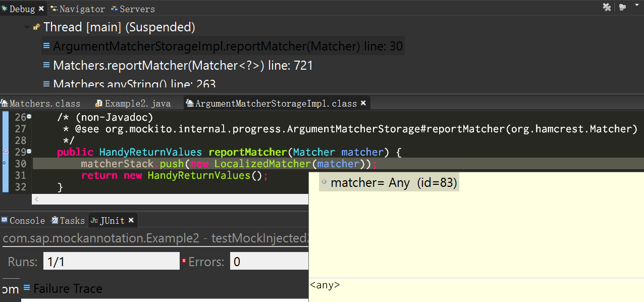Open the Tasks tab
This screenshot has height=302, width=644.
(x=68, y=220)
